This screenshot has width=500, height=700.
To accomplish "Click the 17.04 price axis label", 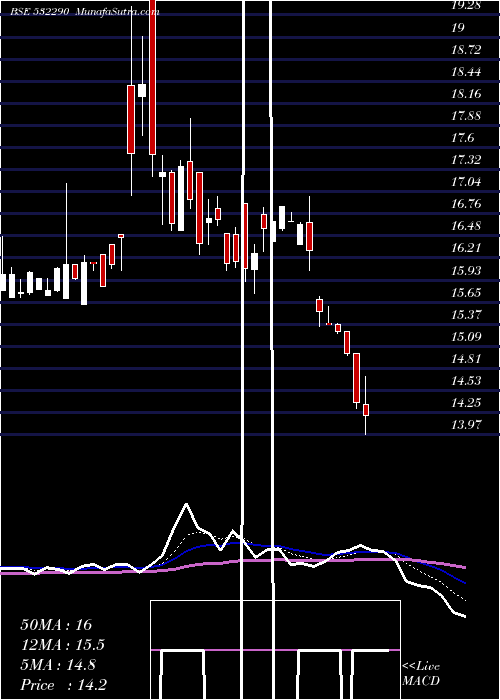I will 466,182.
